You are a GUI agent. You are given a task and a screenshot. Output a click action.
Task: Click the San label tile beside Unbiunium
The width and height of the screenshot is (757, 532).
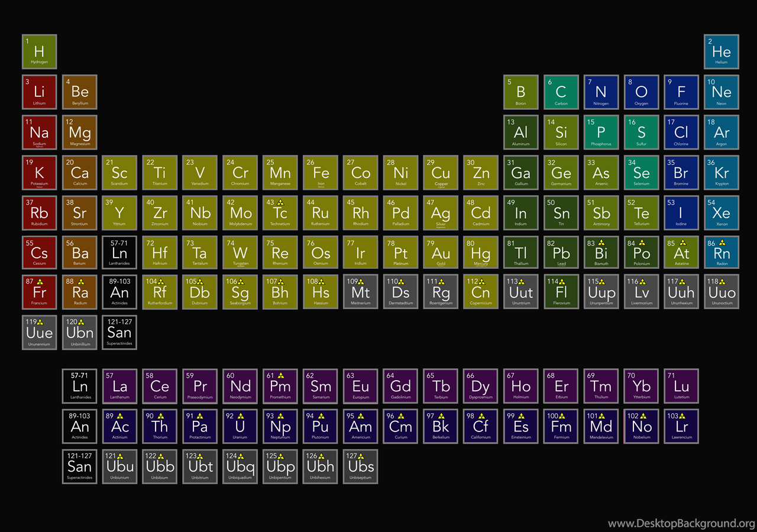tap(79, 466)
